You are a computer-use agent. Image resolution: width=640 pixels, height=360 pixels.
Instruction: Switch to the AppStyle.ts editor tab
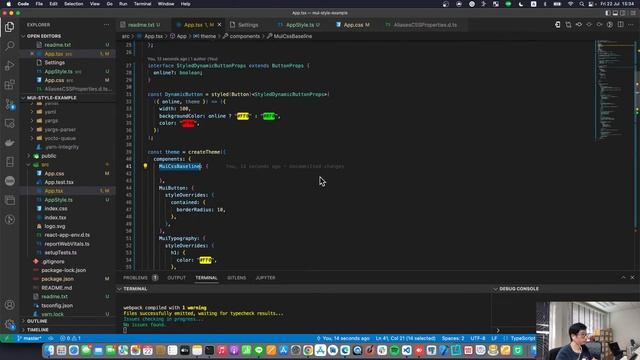click(x=300, y=25)
